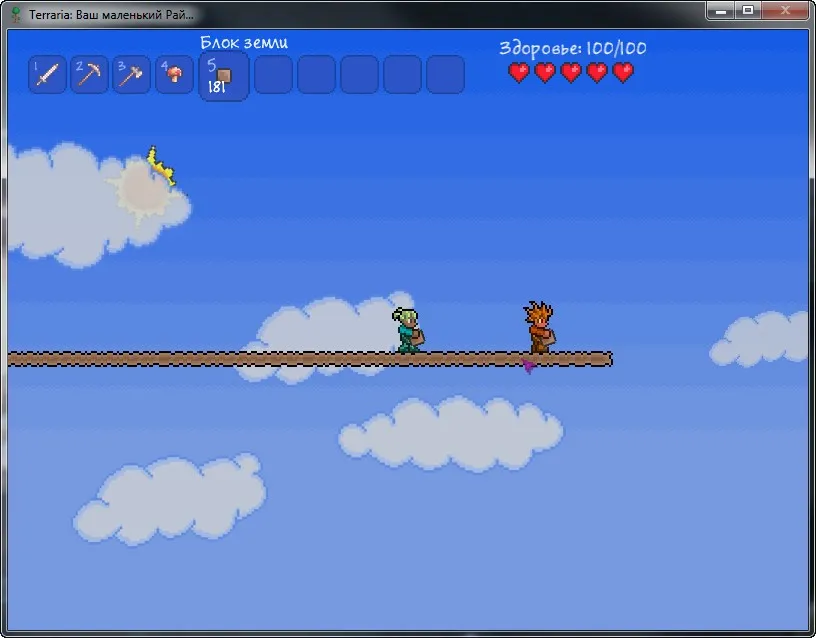Click the orange spiky-haired character
This screenshot has height=638, width=816.
pyautogui.click(x=540, y=327)
